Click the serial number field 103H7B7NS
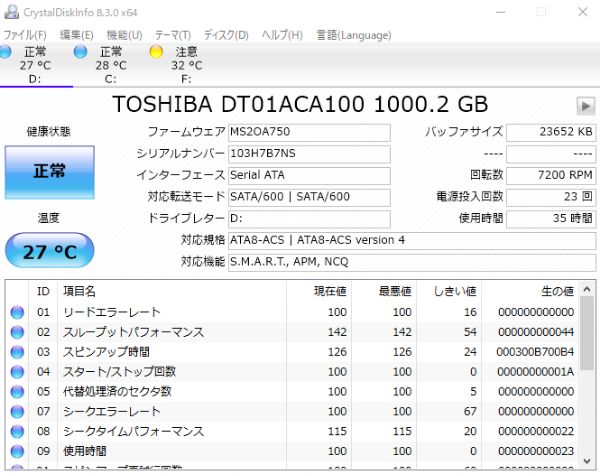This screenshot has width=600, height=474. point(309,154)
